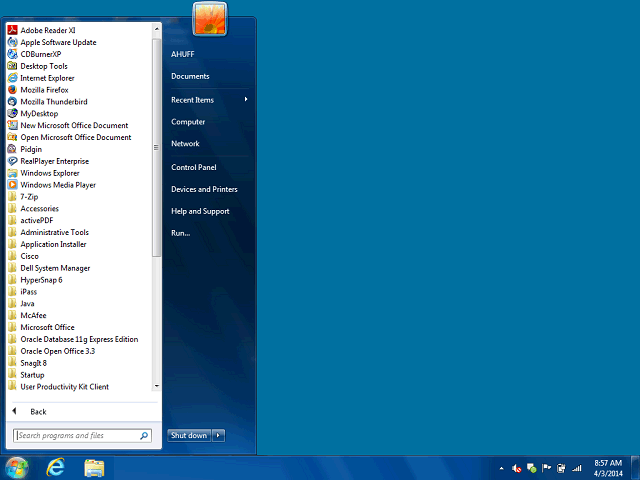Open Devices and Printers
The image size is (640, 480).
pyautogui.click(x=204, y=189)
